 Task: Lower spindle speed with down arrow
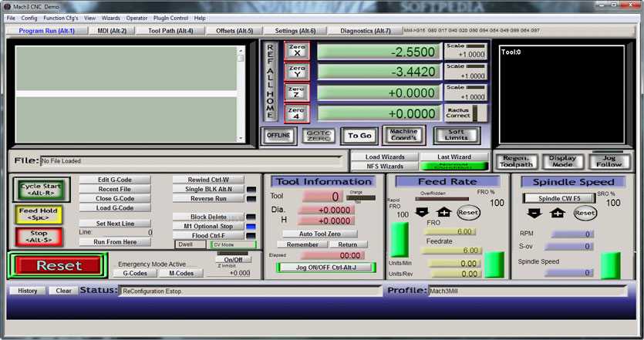click(x=534, y=213)
